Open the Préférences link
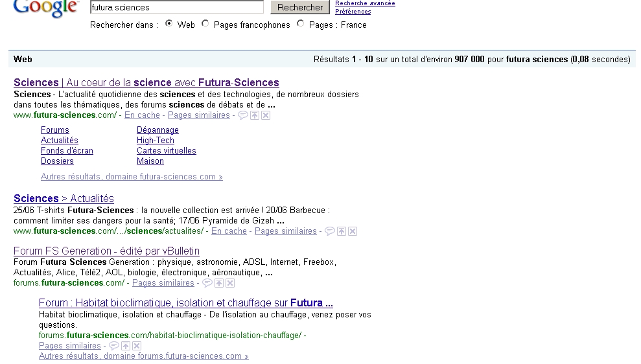Viewport: 641px width, 364px height. [353, 12]
